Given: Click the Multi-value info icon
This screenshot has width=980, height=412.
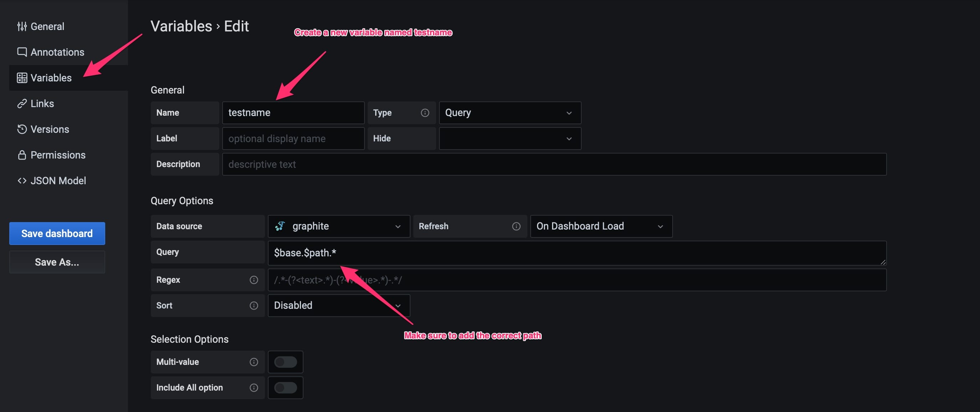Looking at the screenshot, I should click(253, 362).
